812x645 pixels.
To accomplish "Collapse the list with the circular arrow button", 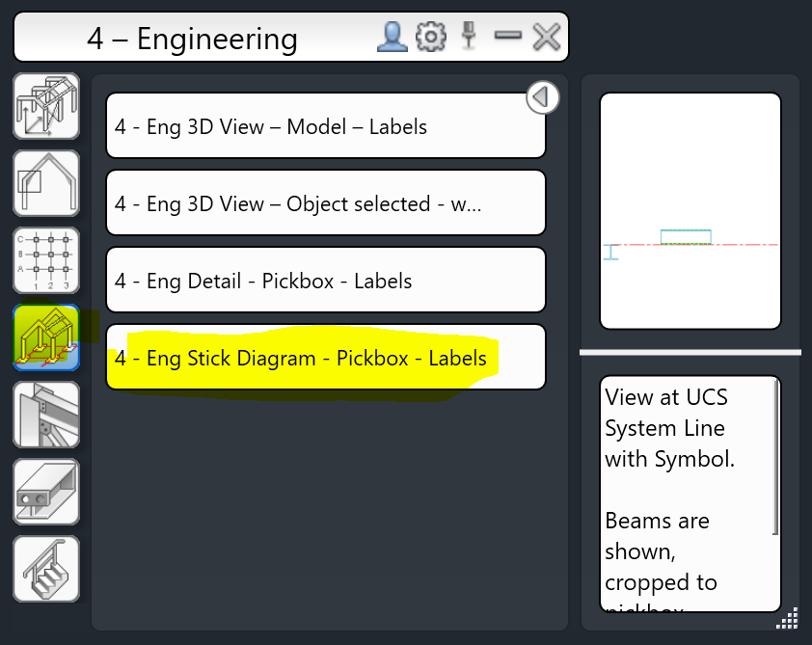I will pos(542,97).
